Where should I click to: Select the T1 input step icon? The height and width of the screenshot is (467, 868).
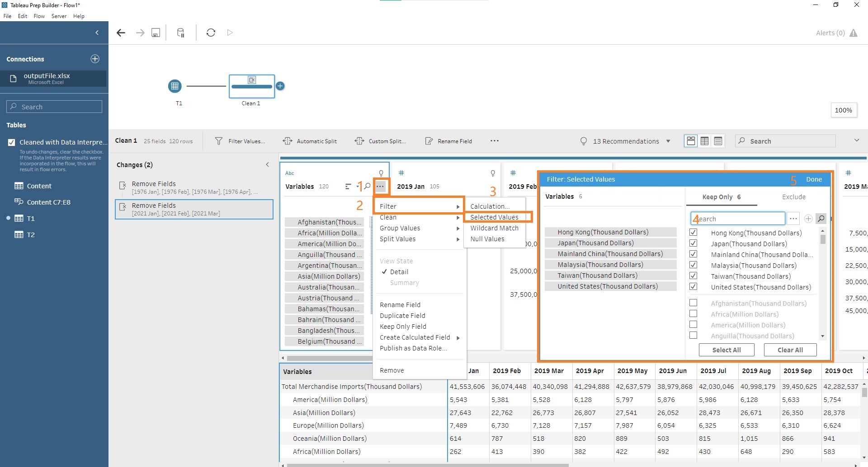tap(175, 86)
